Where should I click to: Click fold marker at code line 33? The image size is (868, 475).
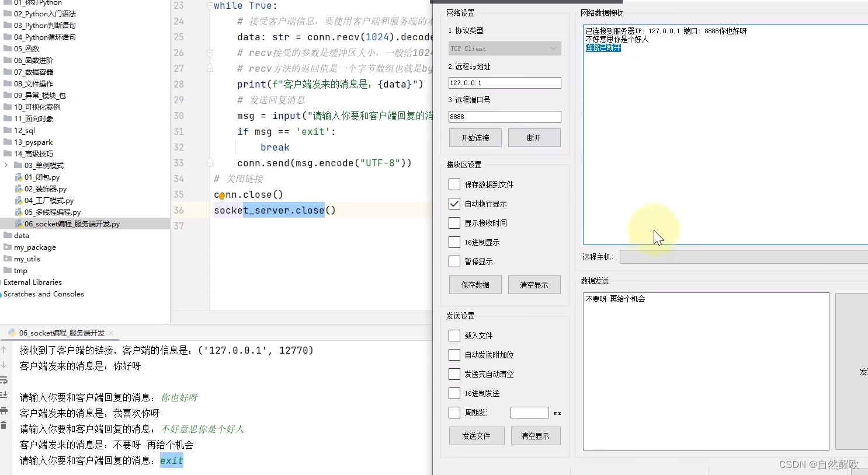(x=210, y=163)
